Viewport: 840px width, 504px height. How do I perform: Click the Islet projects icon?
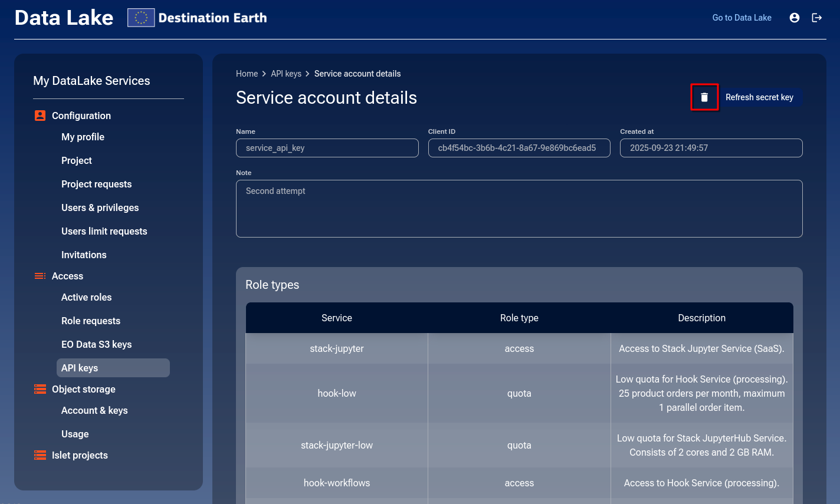[40, 455]
